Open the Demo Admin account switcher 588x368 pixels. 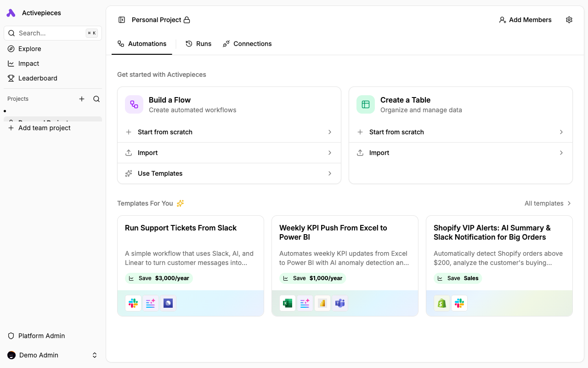point(53,355)
